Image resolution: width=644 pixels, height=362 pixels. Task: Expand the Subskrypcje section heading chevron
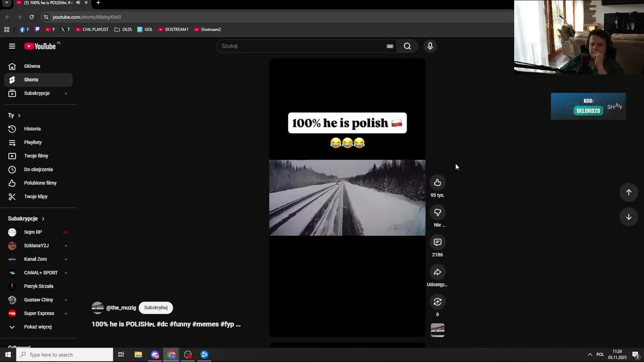[x=43, y=219]
